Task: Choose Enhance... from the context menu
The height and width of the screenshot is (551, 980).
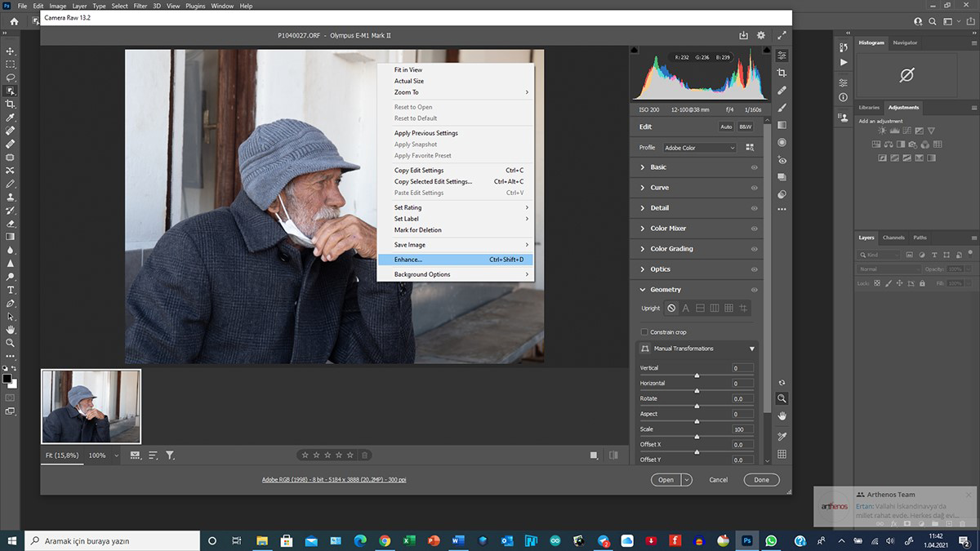Action: (408, 260)
